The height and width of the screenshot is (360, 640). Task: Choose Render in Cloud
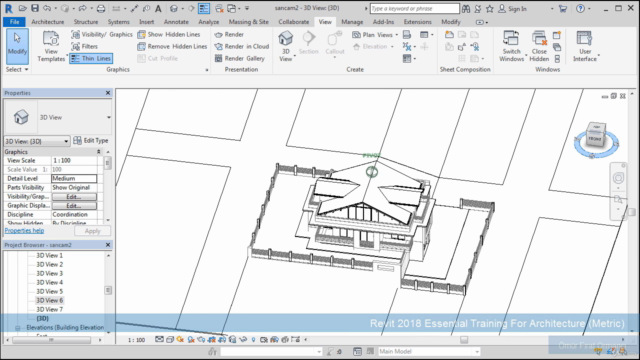[242, 47]
